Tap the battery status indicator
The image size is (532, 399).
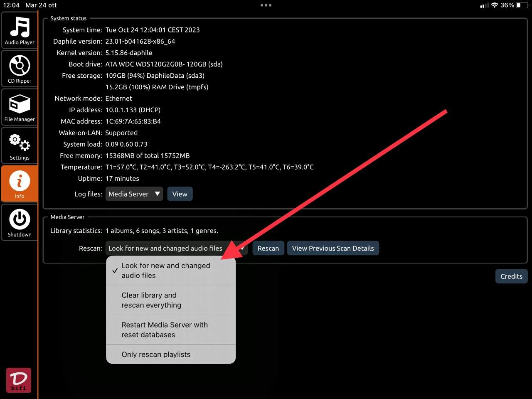522,5
